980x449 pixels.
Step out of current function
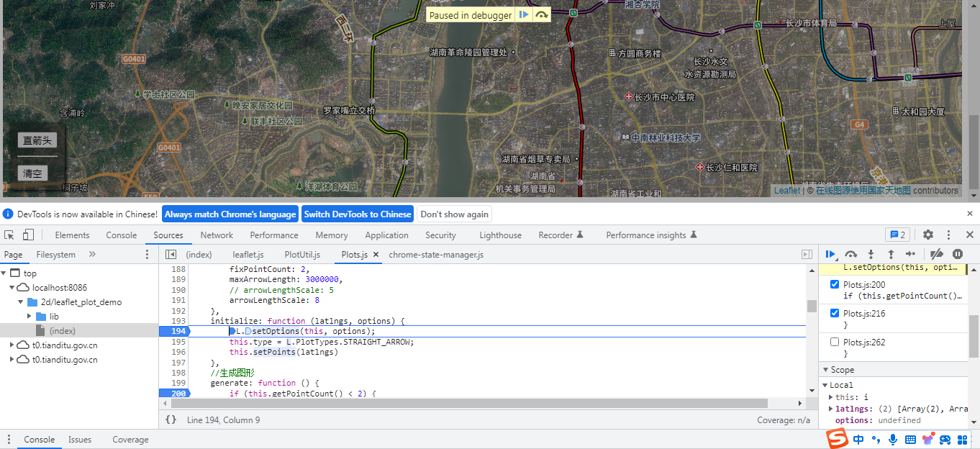point(891,254)
